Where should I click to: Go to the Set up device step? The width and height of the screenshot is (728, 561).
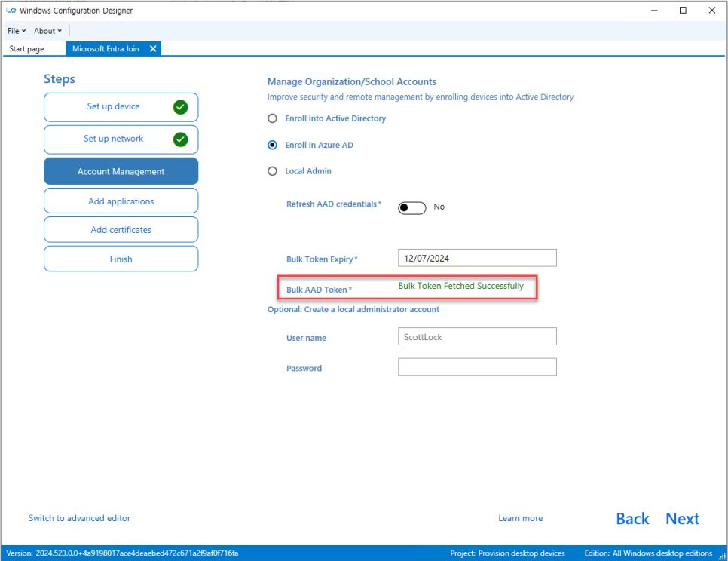tap(121, 107)
